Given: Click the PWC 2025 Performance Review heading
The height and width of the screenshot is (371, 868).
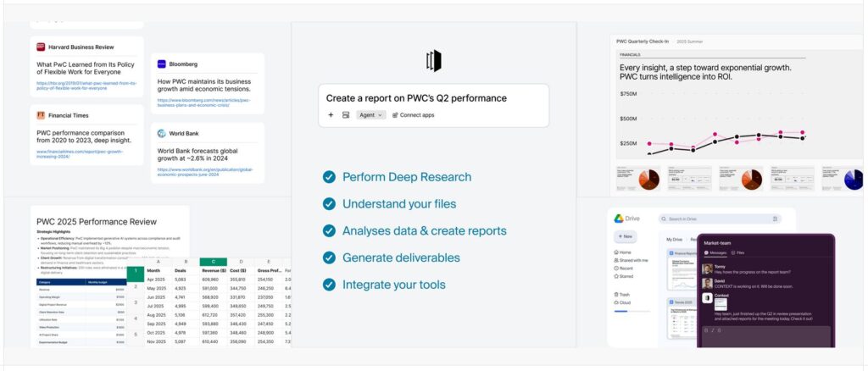Looking at the screenshot, I should point(97,222).
